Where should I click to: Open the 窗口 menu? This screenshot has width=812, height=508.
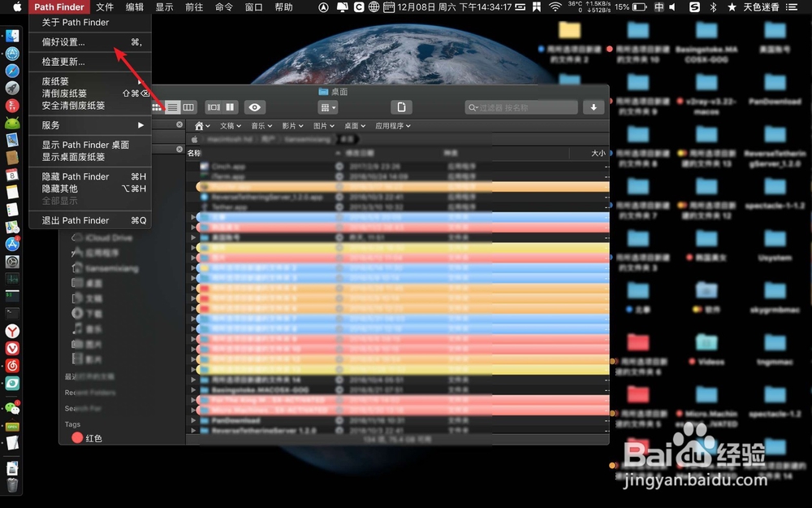253,7
